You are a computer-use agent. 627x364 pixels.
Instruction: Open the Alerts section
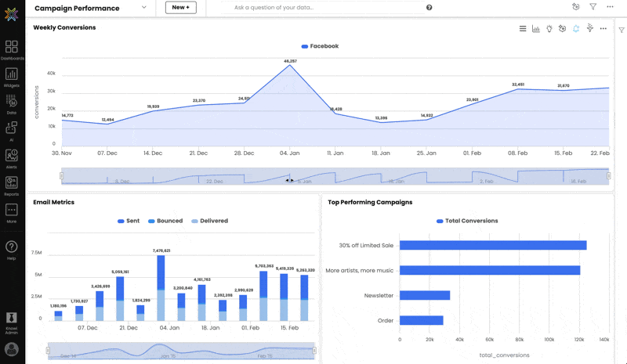(12, 159)
